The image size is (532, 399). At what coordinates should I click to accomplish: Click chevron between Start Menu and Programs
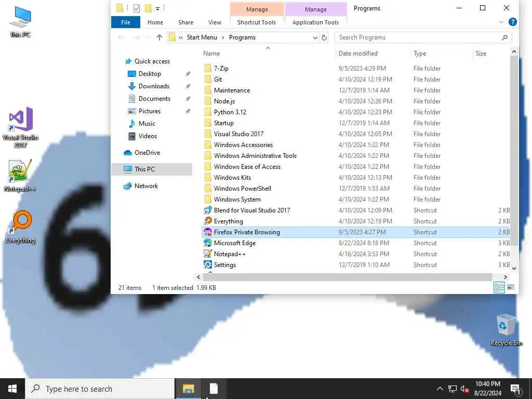[x=223, y=37]
